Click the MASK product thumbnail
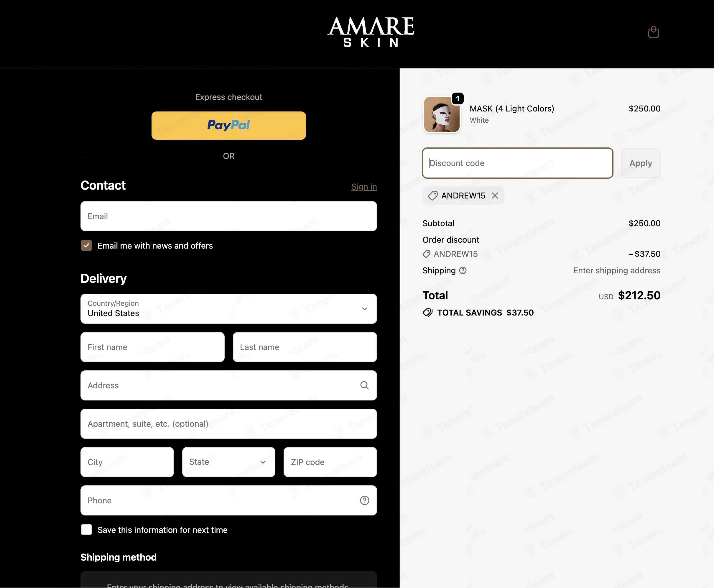714x588 pixels. tap(442, 114)
